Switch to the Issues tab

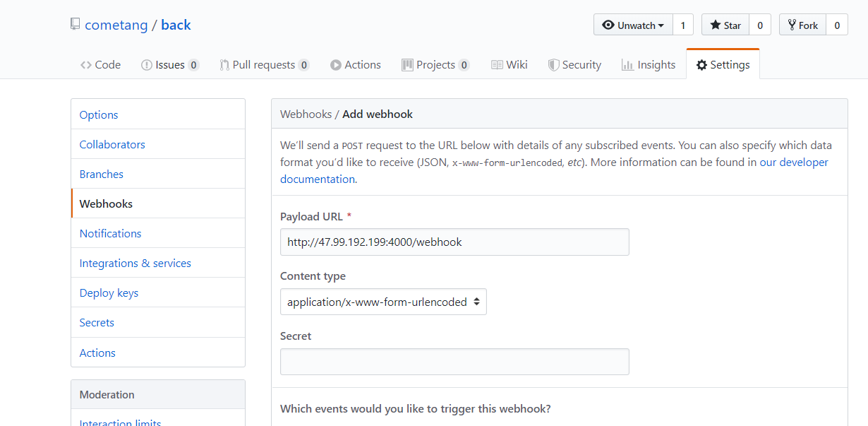170,64
